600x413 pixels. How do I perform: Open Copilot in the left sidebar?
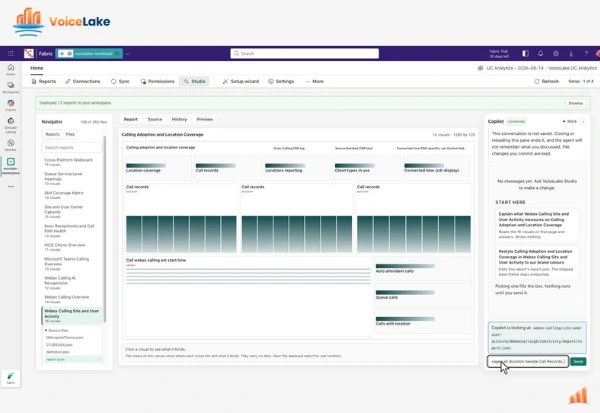click(x=11, y=105)
